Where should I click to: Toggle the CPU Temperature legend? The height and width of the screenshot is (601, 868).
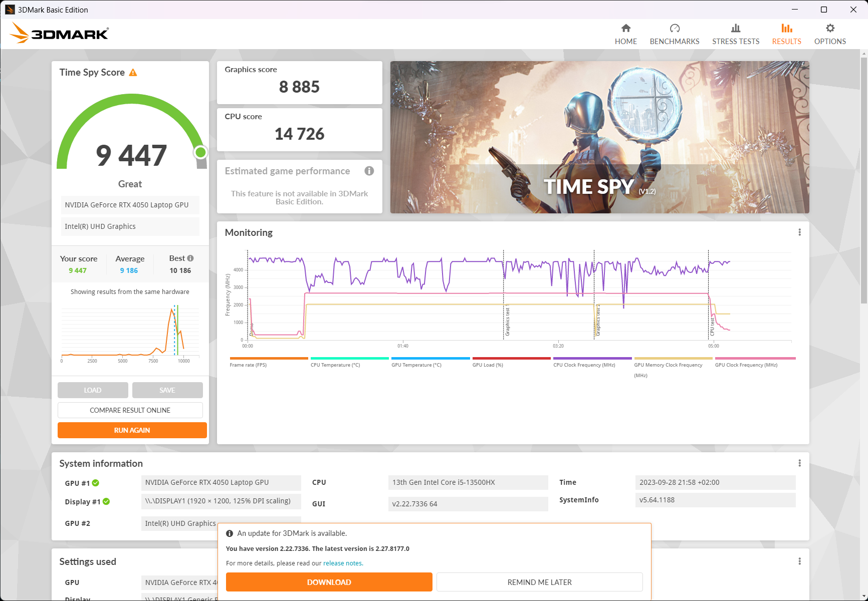tap(349, 362)
